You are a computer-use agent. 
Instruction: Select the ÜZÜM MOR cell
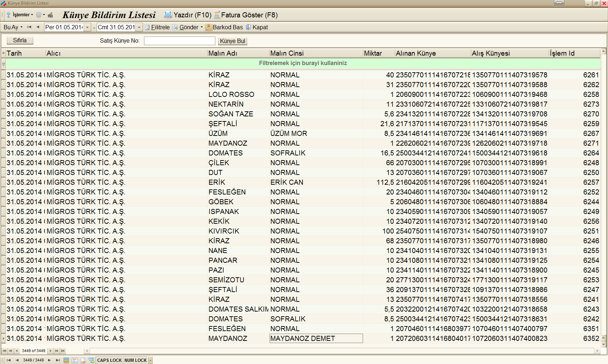[x=316, y=133]
